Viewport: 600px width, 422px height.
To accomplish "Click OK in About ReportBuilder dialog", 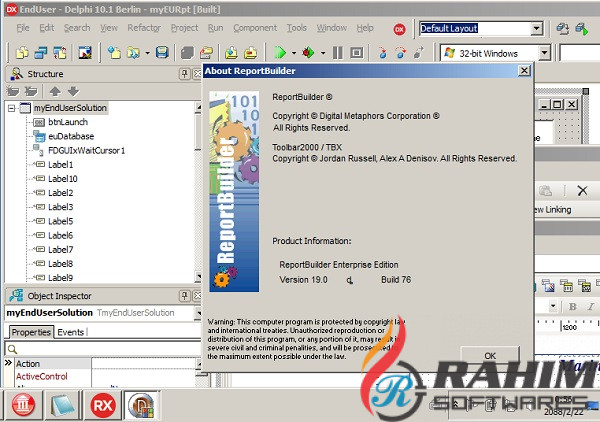I will tap(490, 356).
